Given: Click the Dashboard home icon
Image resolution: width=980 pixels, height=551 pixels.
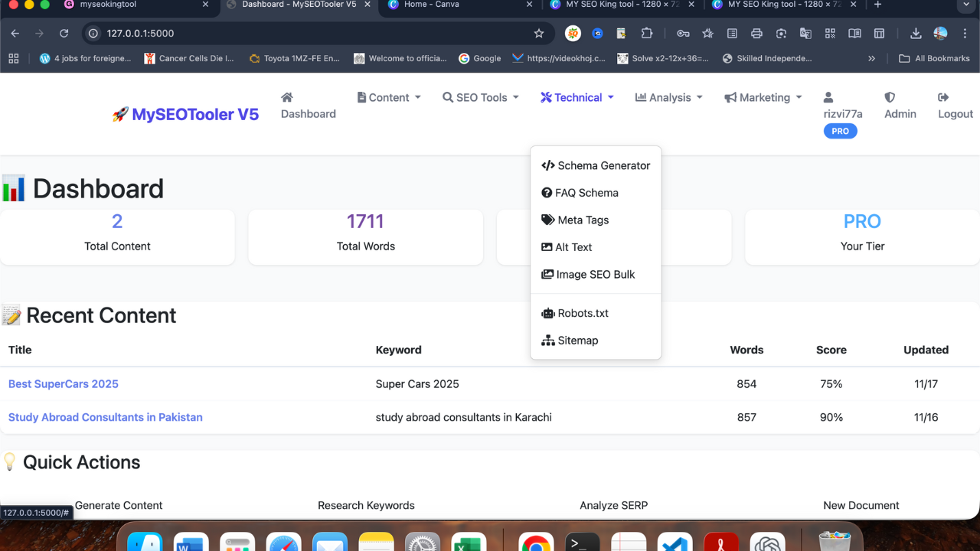Looking at the screenshot, I should [286, 98].
